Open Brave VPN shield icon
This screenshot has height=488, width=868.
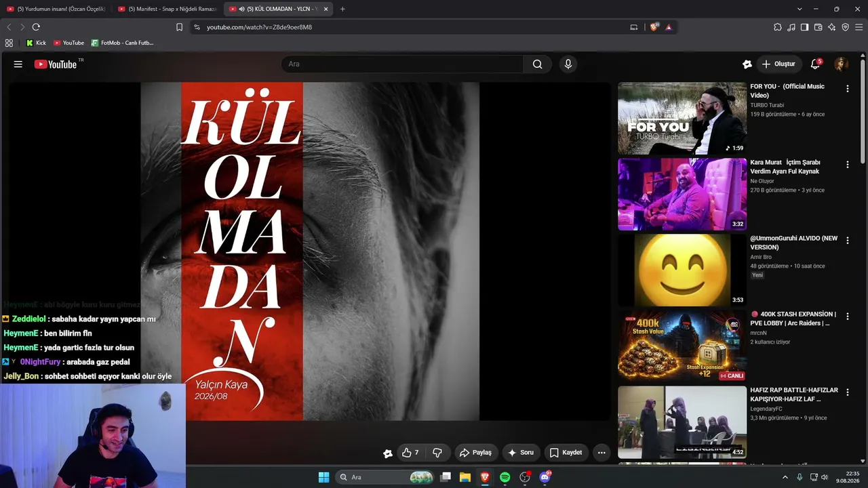(x=845, y=27)
